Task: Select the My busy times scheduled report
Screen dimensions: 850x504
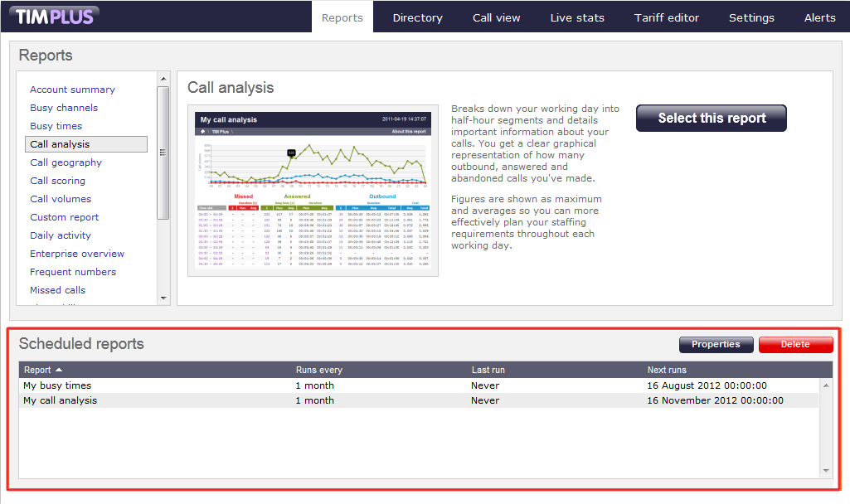Action: click(x=57, y=385)
